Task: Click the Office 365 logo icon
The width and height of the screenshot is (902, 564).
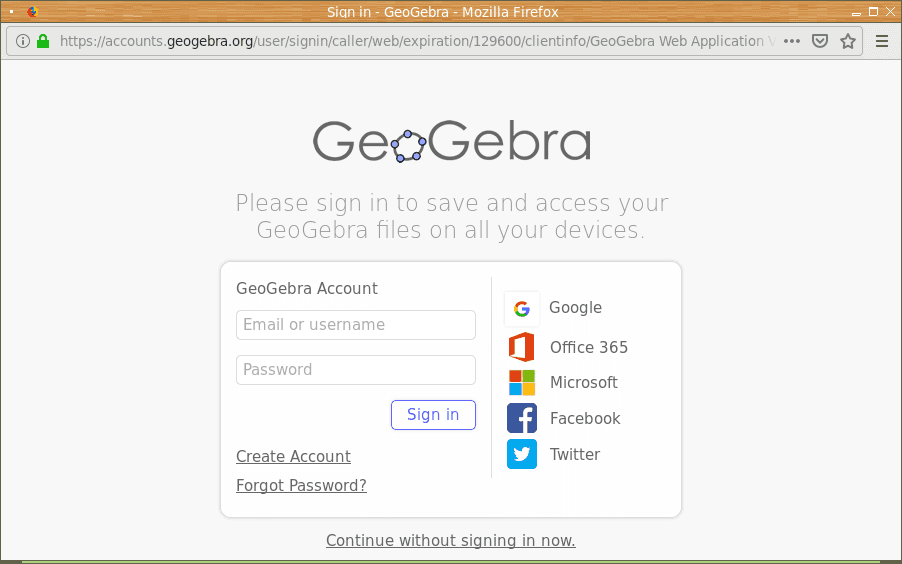Action: tap(522, 347)
